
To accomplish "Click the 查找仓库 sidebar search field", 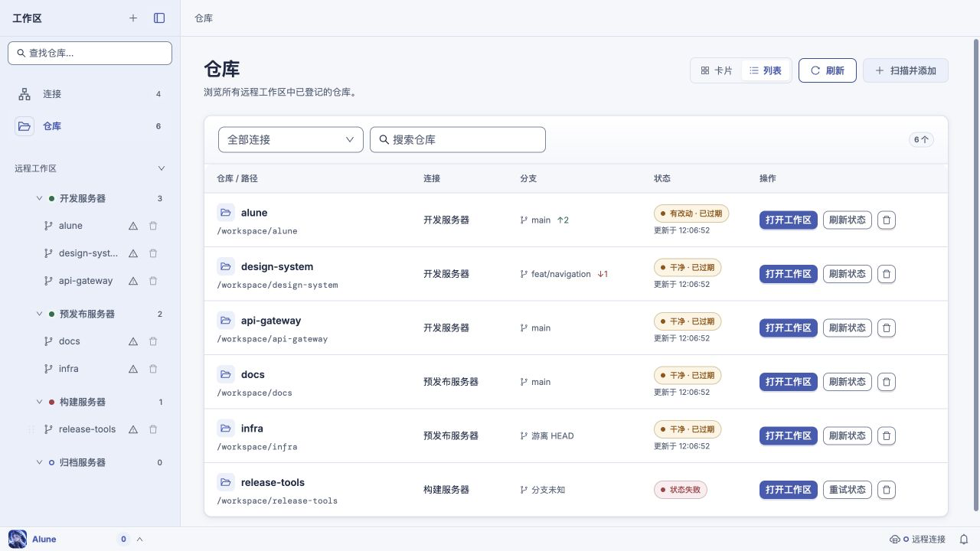I will click(x=90, y=53).
